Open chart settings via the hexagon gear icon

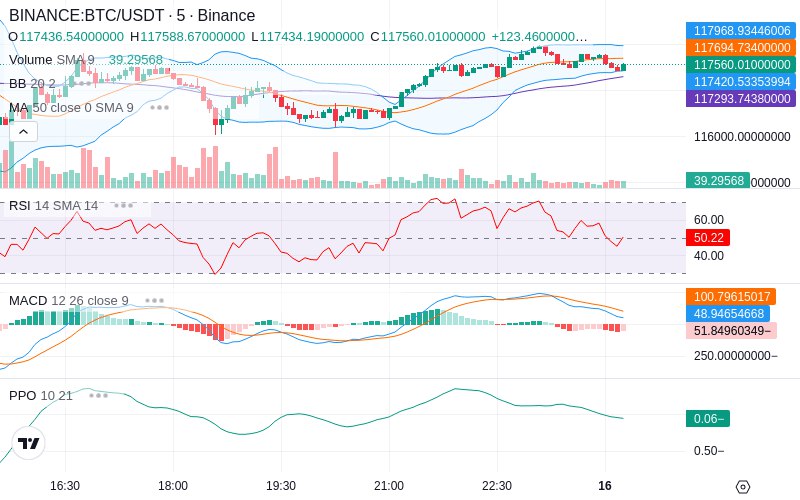pyautogui.click(x=743, y=487)
